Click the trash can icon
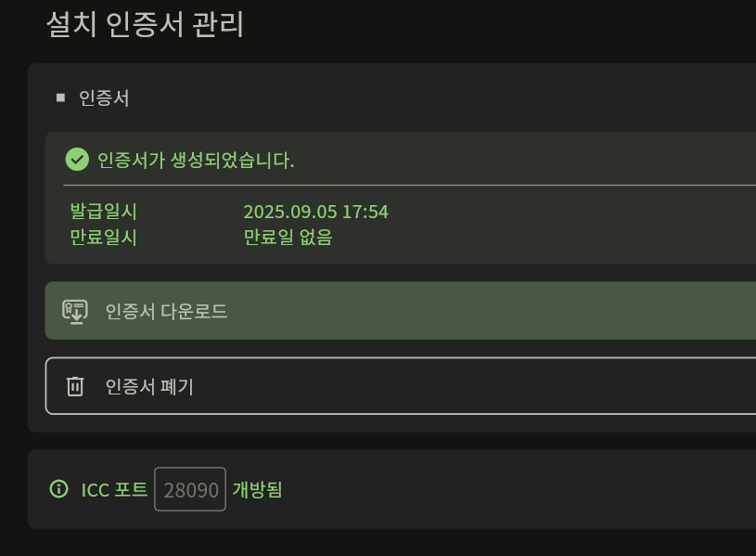Image resolution: width=756 pixels, height=556 pixels. click(x=75, y=386)
